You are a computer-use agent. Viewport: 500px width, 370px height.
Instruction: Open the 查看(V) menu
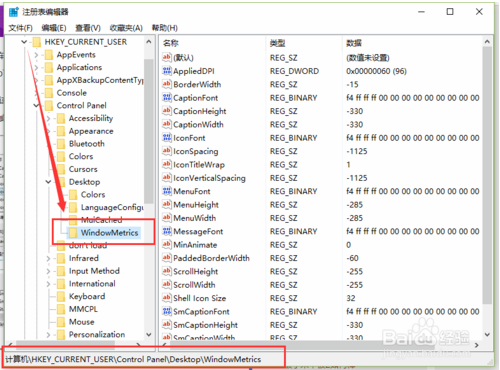pyautogui.click(x=88, y=28)
